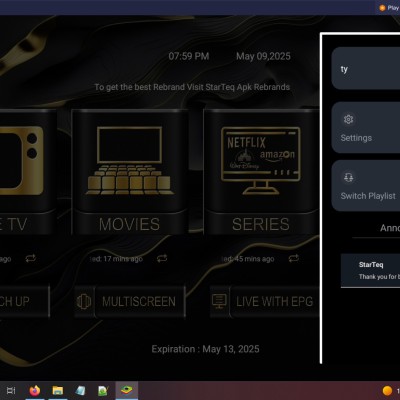Open the StarTeq announcement card
This screenshot has height=400, width=400.
(370, 270)
